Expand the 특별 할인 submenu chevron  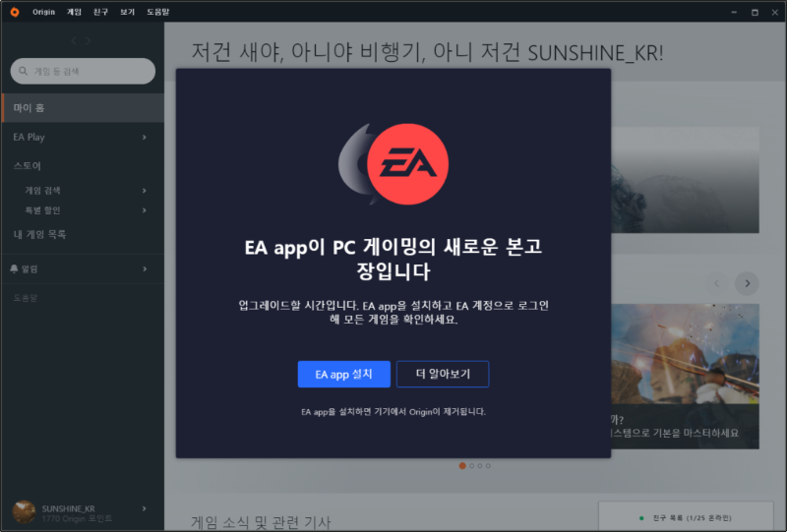pyautogui.click(x=145, y=210)
